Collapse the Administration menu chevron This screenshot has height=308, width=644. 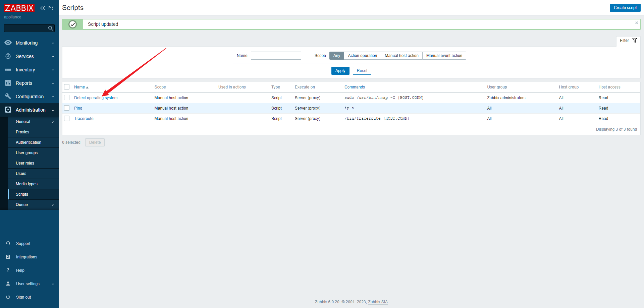point(53,110)
